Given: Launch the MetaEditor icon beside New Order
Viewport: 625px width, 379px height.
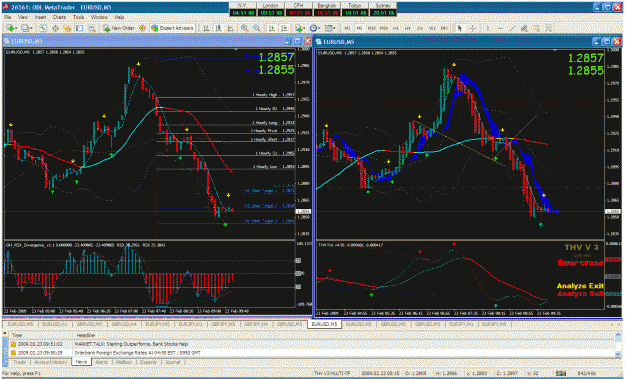Looking at the screenshot, I should pos(142,28).
